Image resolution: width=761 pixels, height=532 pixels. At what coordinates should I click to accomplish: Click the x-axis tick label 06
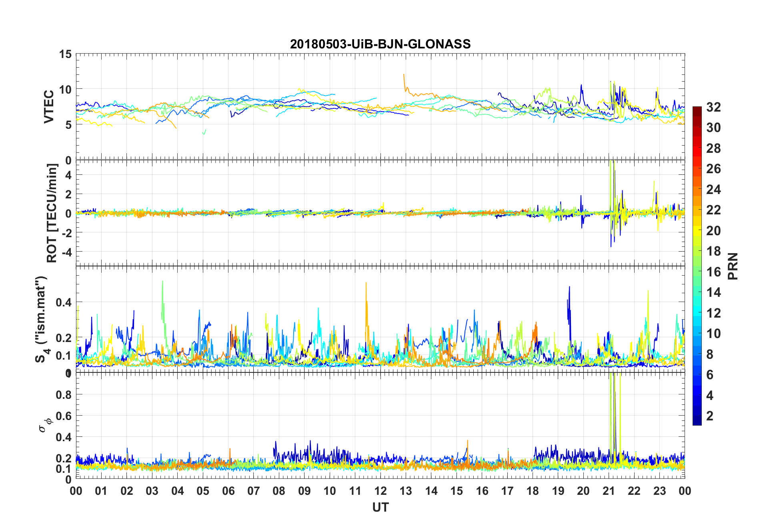click(228, 491)
